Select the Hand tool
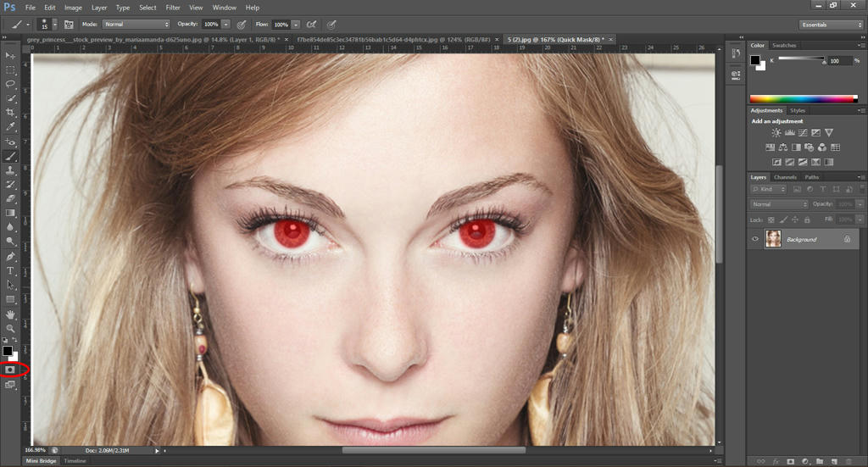The height and width of the screenshot is (467, 868). 10,314
